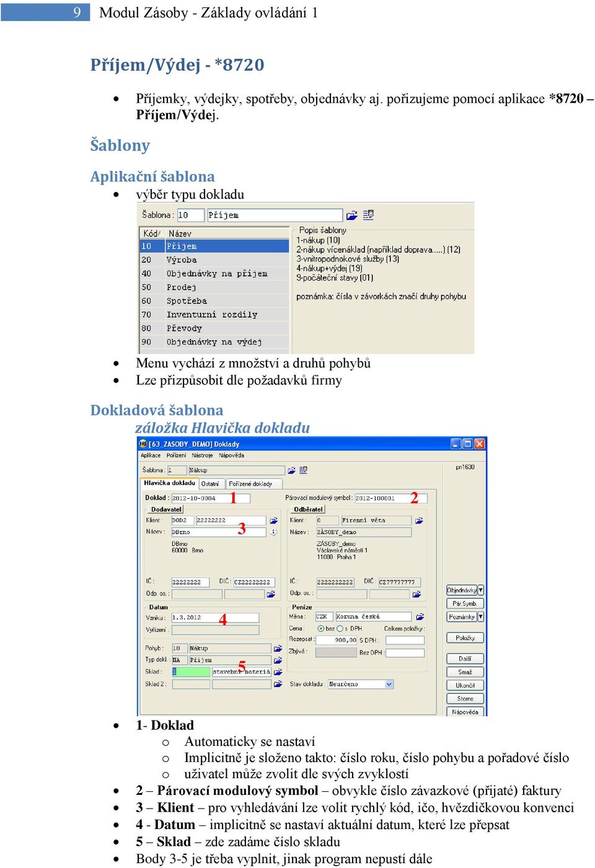
Task: Click the Storno button
Action: (465, 699)
